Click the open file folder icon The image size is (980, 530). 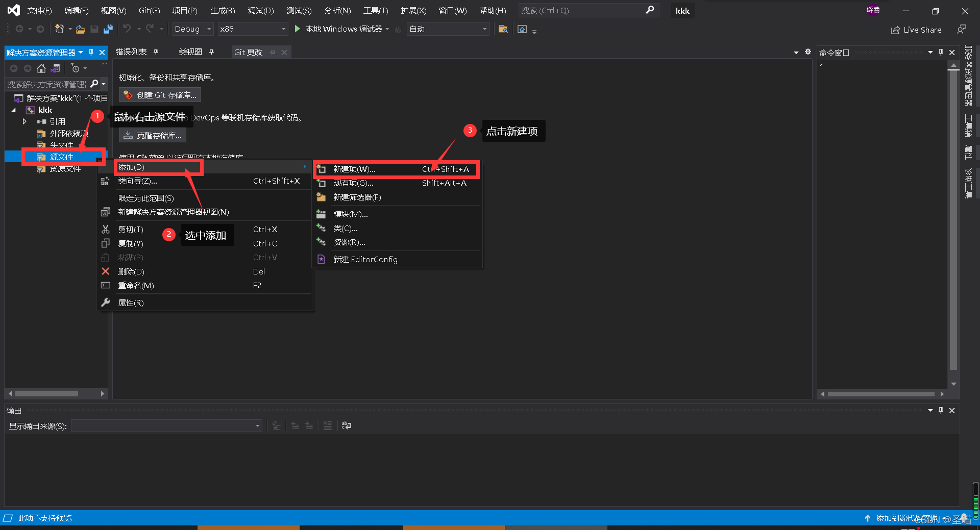[80, 29]
